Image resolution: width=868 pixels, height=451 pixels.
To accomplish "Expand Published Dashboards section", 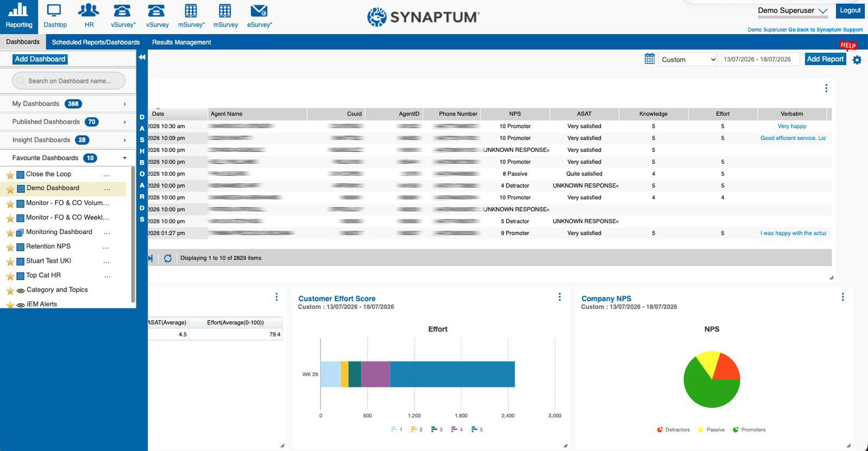I will (67, 122).
